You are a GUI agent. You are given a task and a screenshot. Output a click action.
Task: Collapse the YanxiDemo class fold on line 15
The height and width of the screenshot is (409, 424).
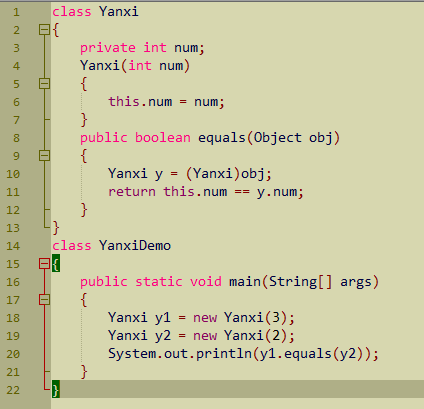pos(44,264)
